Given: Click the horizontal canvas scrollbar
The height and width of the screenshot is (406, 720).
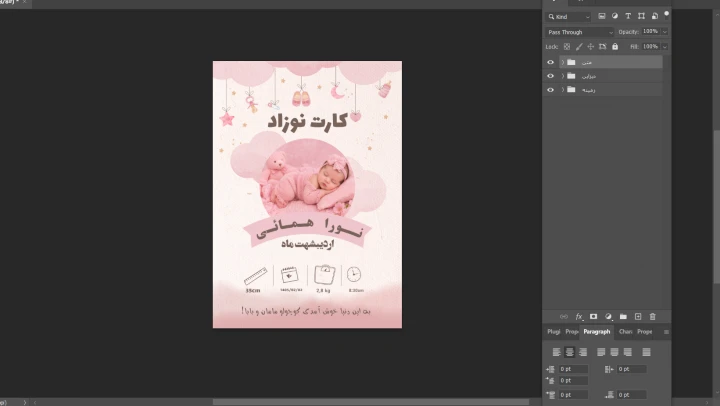Looking at the screenshot, I should 371,402.
